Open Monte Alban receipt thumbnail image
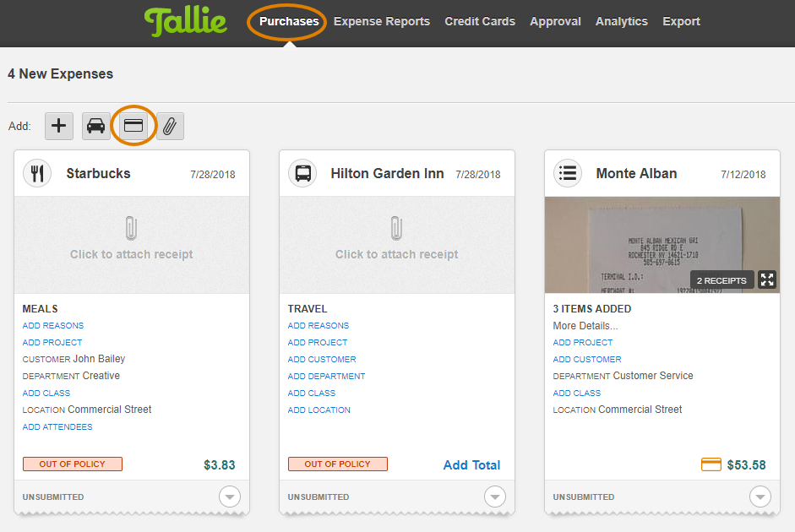Viewport: 795px width, 532px height. point(662,245)
